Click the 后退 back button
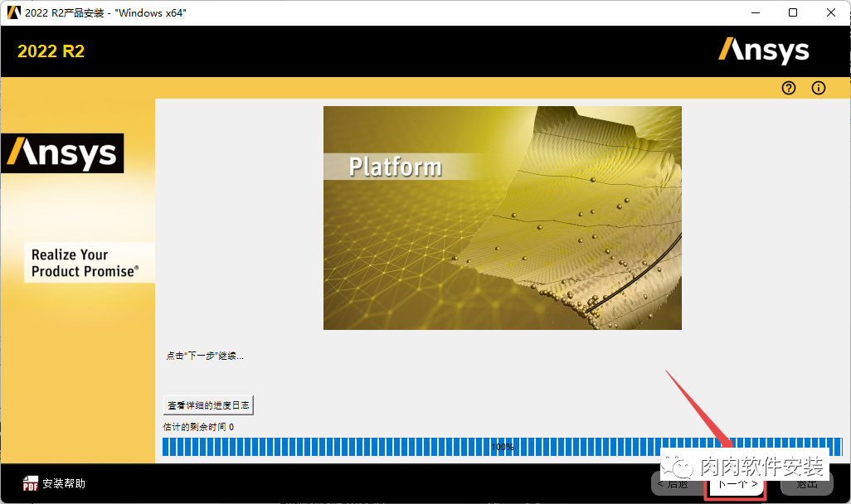 [x=678, y=483]
